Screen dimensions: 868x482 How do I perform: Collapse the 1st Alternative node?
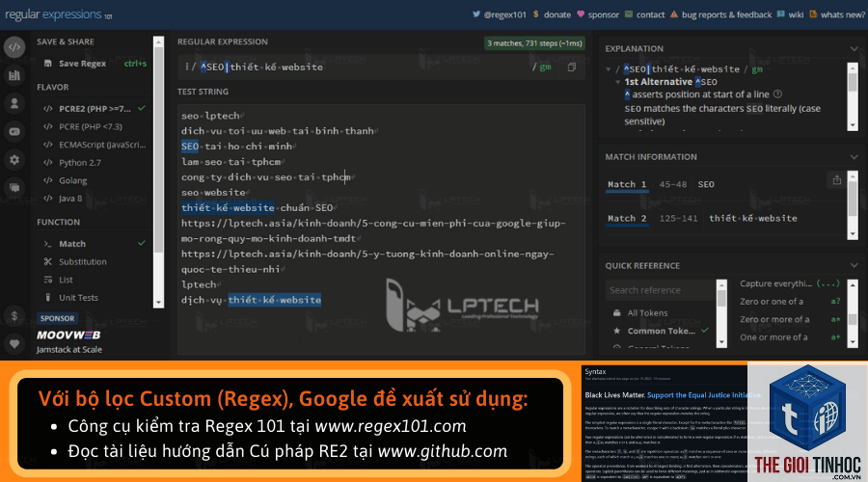click(618, 82)
